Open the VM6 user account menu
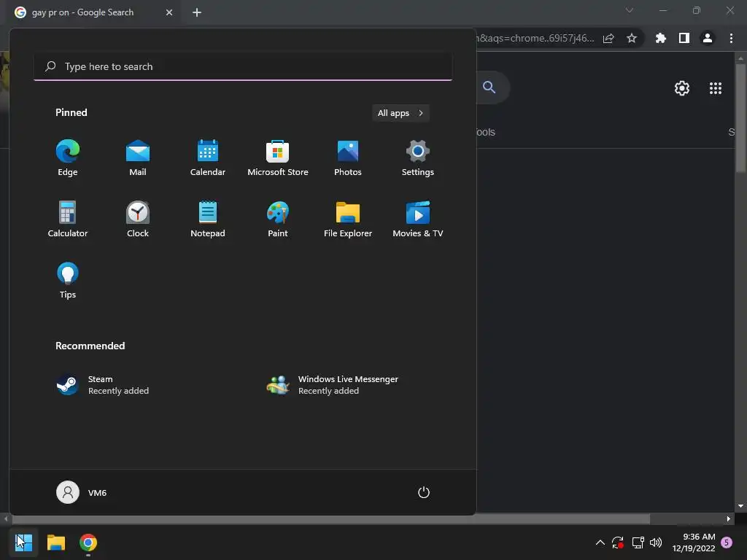Image resolution: width=747 pixels, height=560 pixels. (82, 492)
